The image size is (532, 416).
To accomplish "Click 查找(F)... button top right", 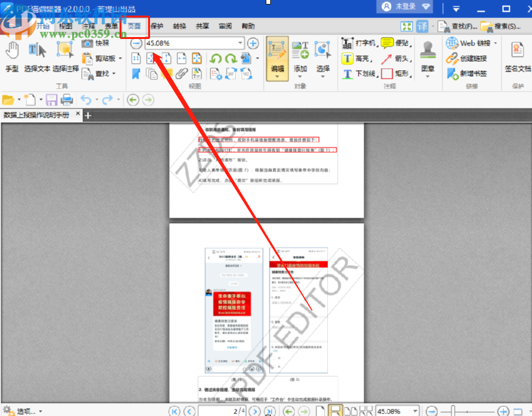I will coord(457,26).
